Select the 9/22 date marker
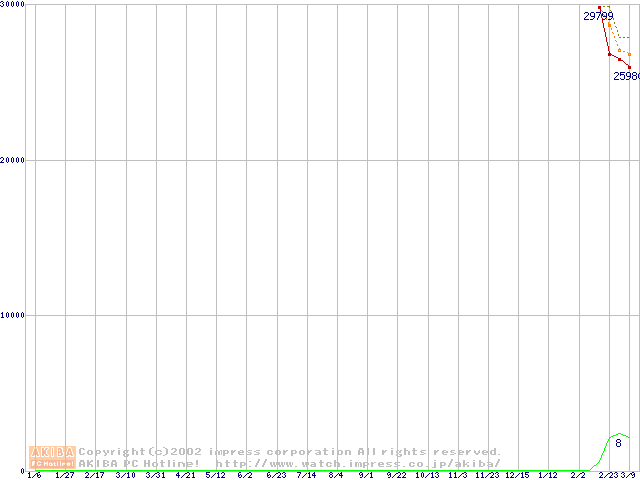This screenshot has width=640, height=480. 397,475
